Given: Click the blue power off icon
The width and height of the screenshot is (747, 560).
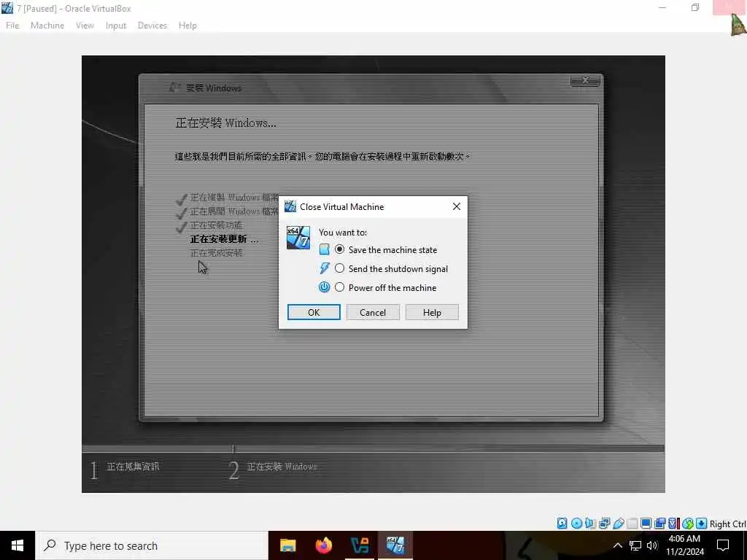Looking at the screenshot, I should click(x=324, y=287).
